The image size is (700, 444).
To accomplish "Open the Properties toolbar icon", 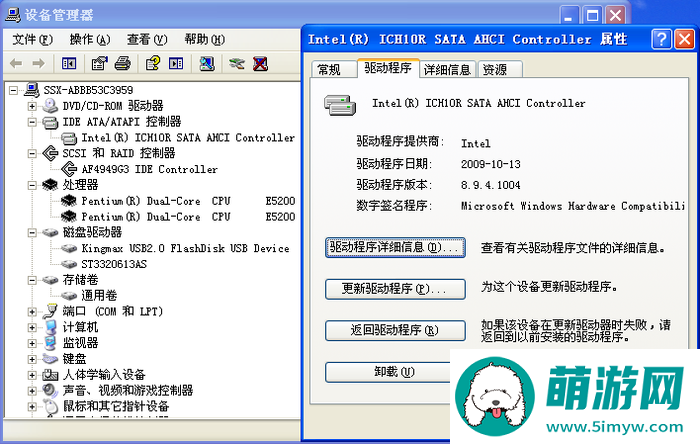I will pyautogui.click(x=100, y=63).
